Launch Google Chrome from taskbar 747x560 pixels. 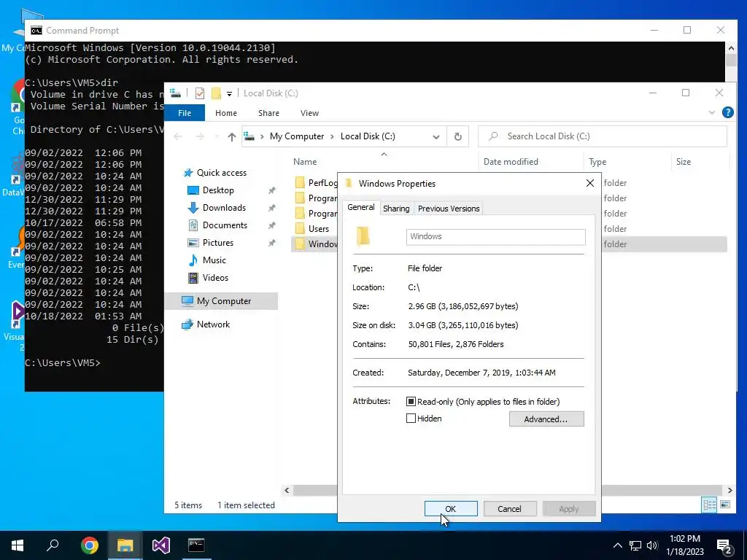pyautogui.click(x=89, y=545)
